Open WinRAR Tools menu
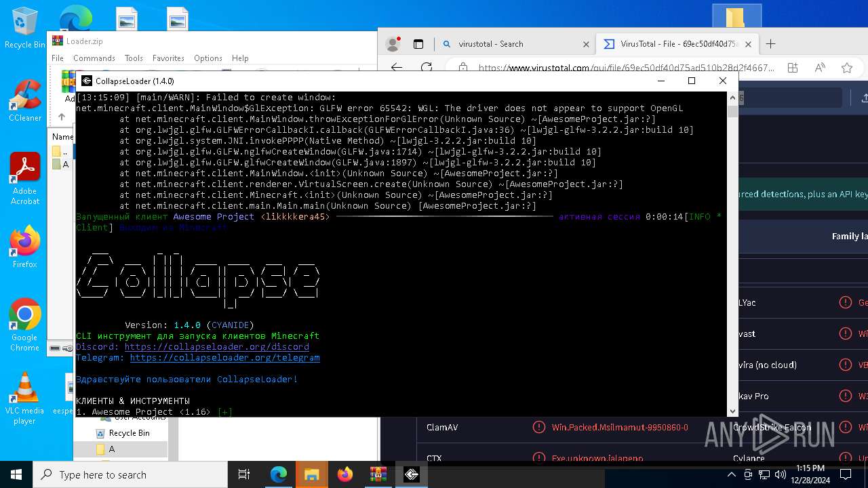 click(x=134, y=58)
